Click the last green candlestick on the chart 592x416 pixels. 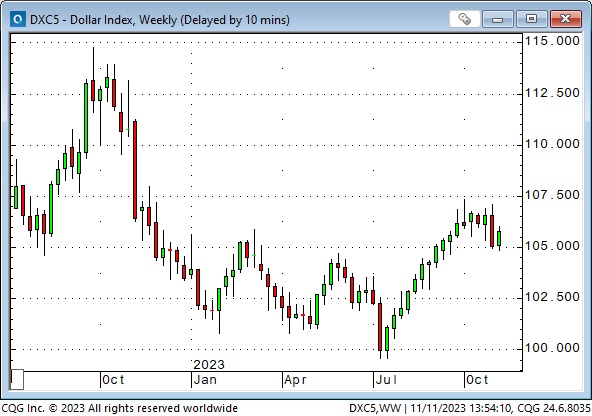(499, 238)
